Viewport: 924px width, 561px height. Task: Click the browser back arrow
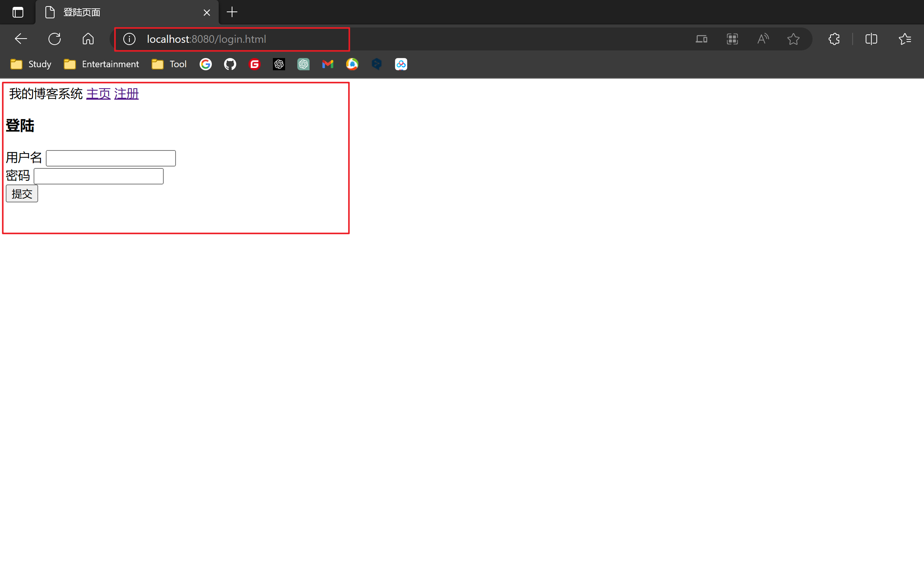point(21,39)
